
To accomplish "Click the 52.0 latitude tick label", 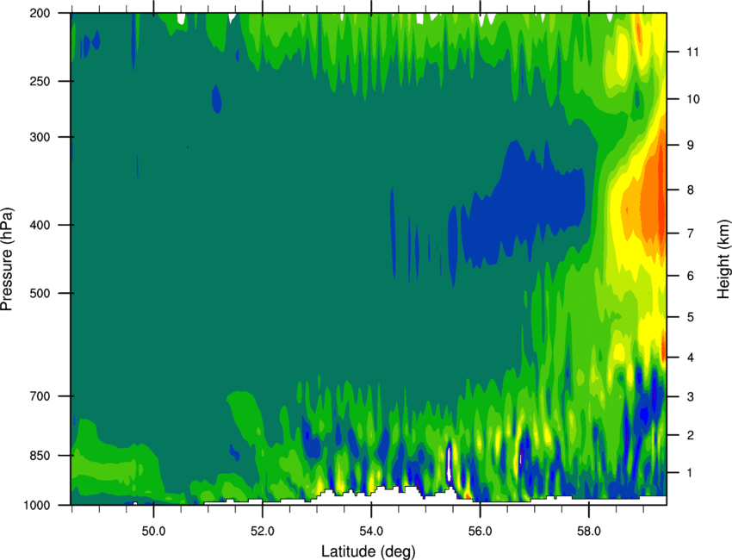I will point(263,532).
